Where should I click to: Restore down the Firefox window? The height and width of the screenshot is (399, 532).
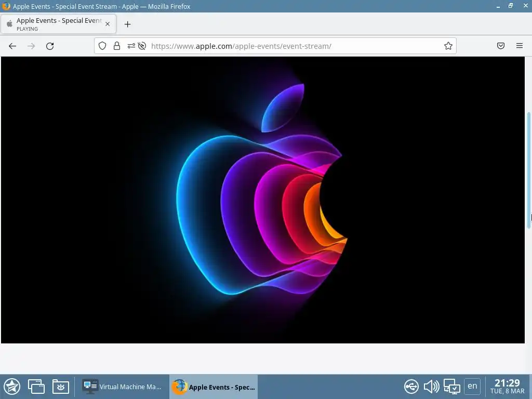[511, 6]
